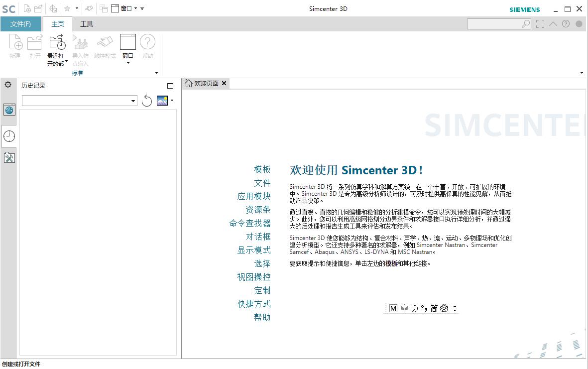Collapse the ribbon with the chevron arrow
The height and width of the screenshot is (369, 588).
pos(553,24)
